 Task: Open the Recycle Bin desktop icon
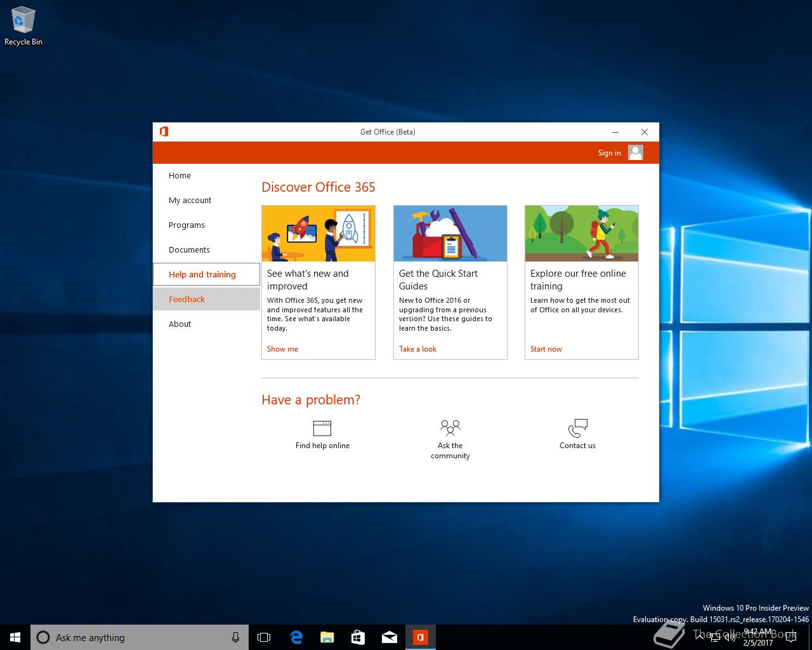coord(23,26)
